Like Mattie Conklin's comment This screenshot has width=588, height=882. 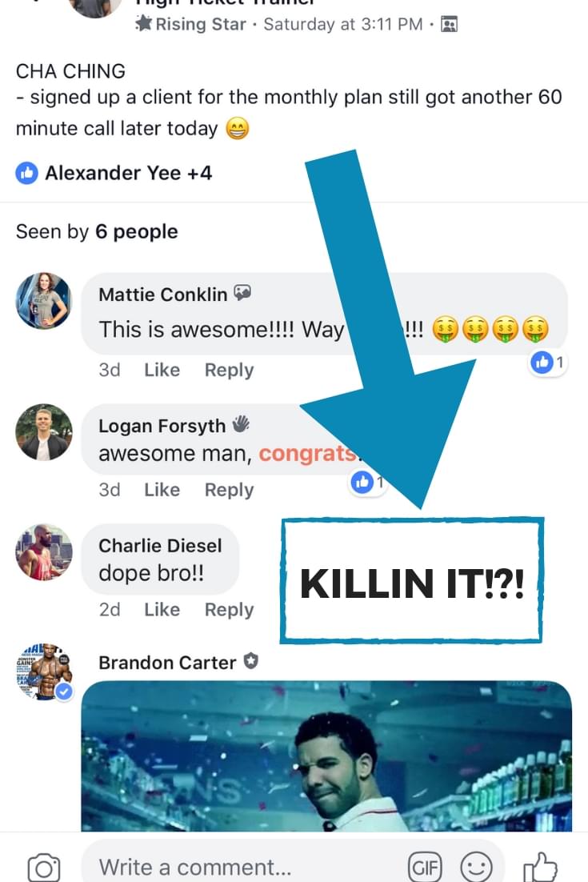coord(162,370)
